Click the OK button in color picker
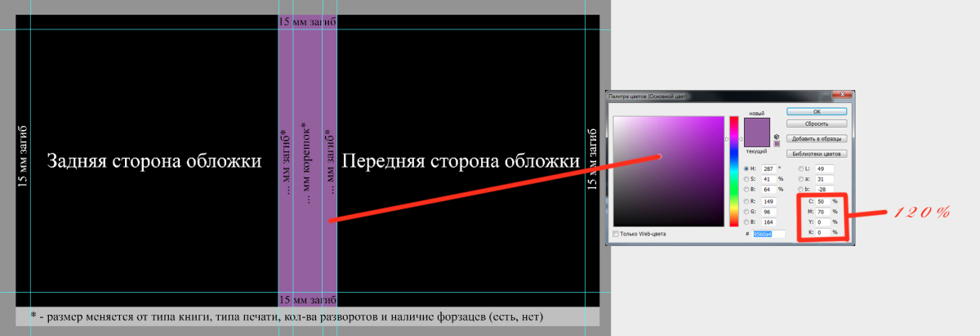Image resolution: width=980 pixels, height=336 pixels. click(817, 111)
